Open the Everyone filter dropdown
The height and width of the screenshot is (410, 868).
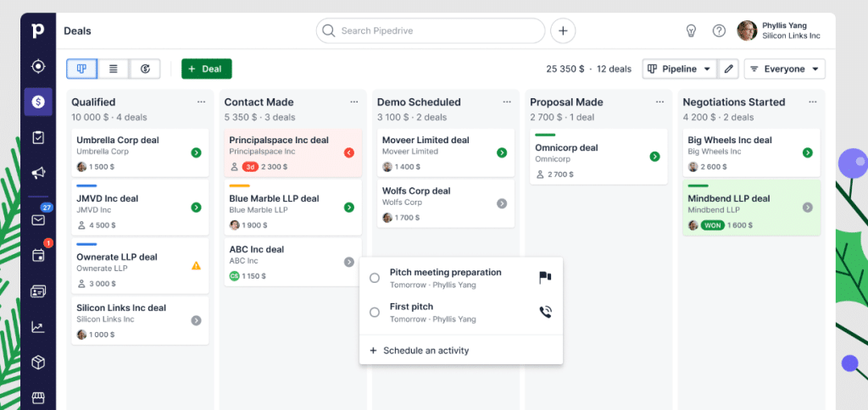coord(784,69)
